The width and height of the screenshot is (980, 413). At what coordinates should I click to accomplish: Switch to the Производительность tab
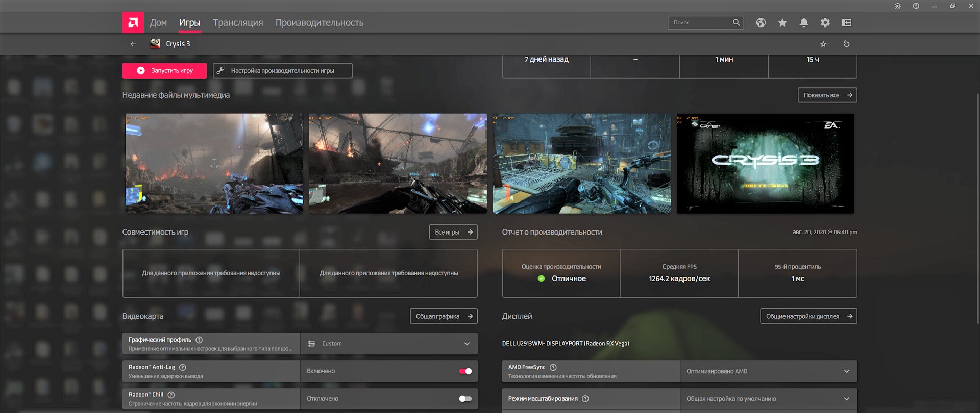320,22
